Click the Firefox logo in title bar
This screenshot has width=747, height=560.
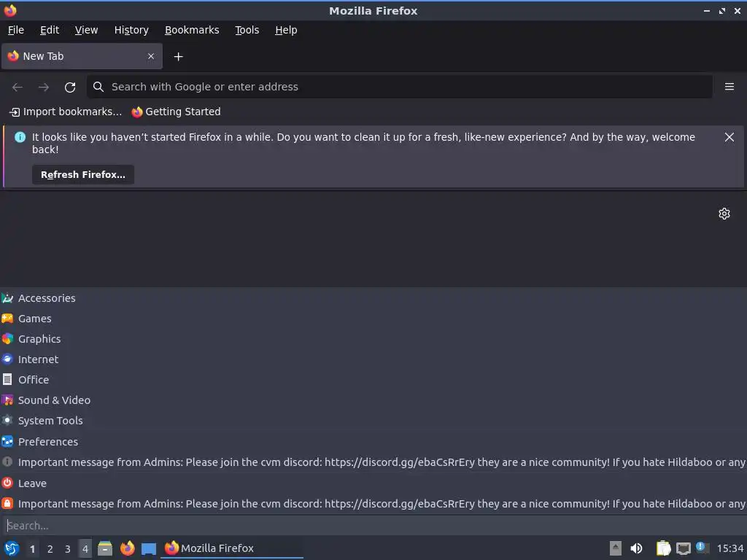[x=10, y=10]
